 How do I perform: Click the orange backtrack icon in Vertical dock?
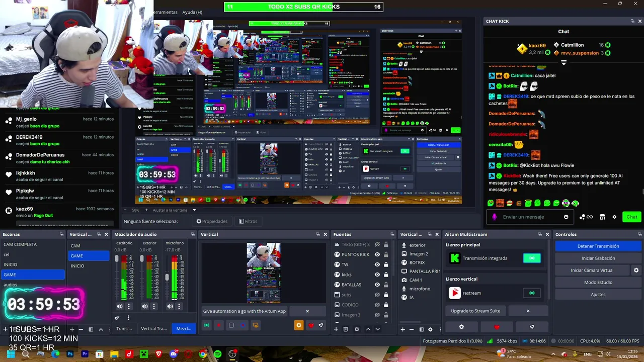[256, 325]
